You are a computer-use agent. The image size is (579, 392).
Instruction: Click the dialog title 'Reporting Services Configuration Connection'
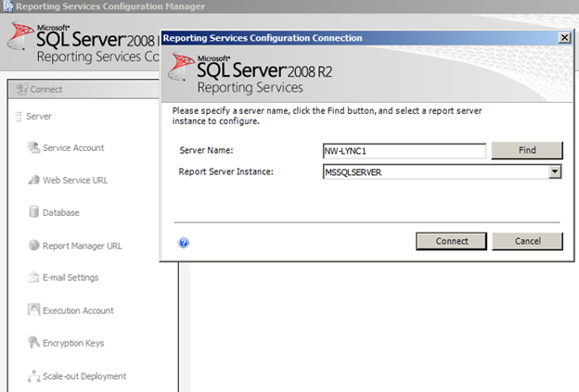(263, 38)
